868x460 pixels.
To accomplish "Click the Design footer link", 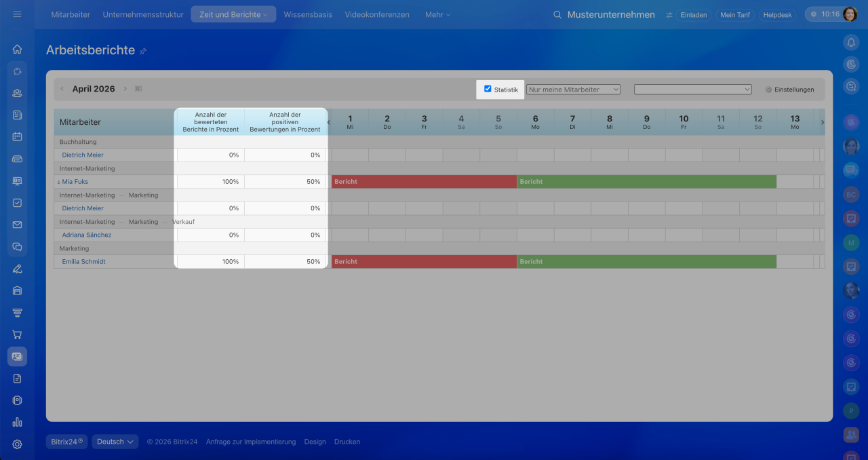I will [315, 442].
